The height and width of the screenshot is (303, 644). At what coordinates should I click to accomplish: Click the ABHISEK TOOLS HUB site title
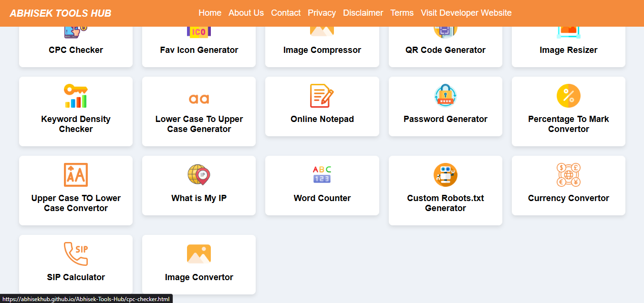point(61,13)
